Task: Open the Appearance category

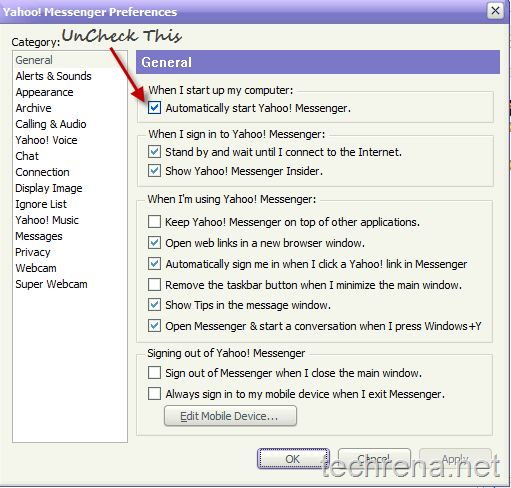Action: 44,92
